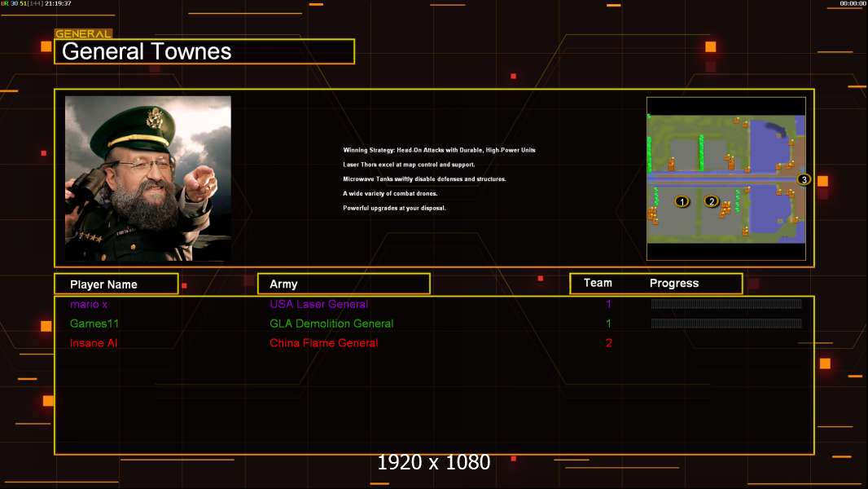Viewport: 868px width, 489px height.
Task: Click team number for Insane AI
Action: 608,343
